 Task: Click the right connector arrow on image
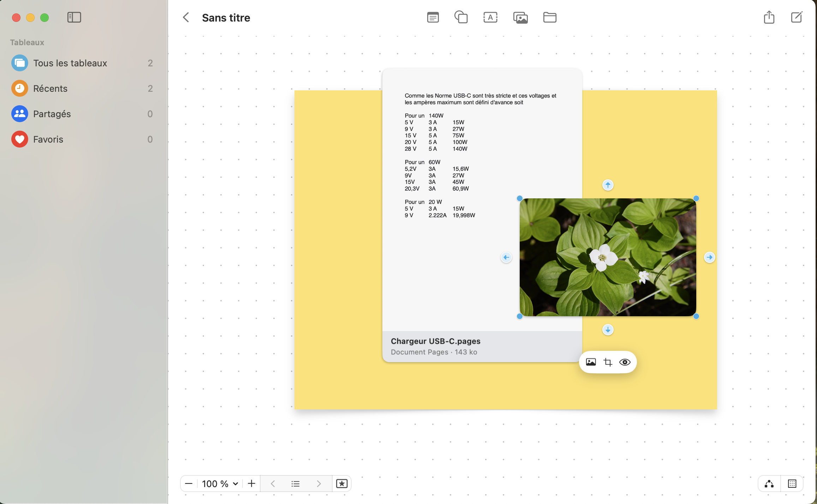click(709, 257)
